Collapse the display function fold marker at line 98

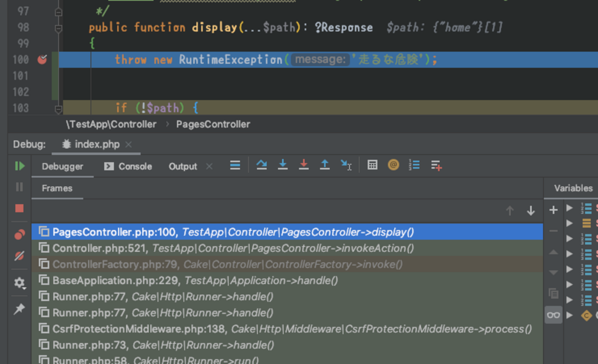[x=58, y=28]
